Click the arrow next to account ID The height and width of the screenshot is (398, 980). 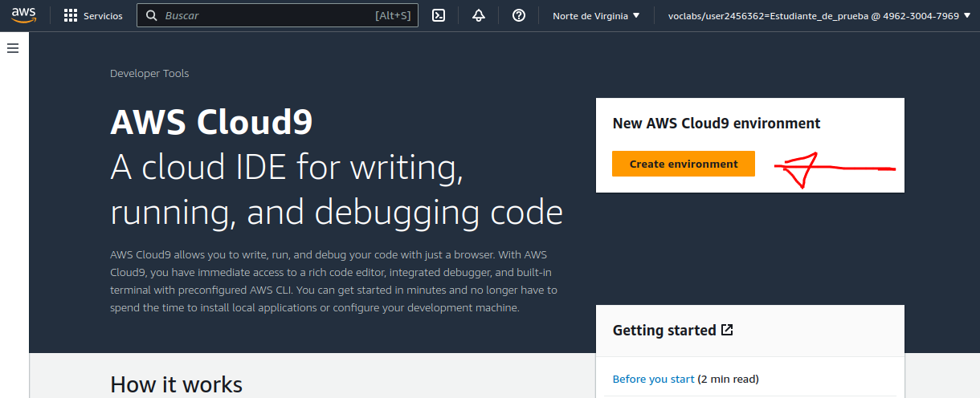coord(966,15)
